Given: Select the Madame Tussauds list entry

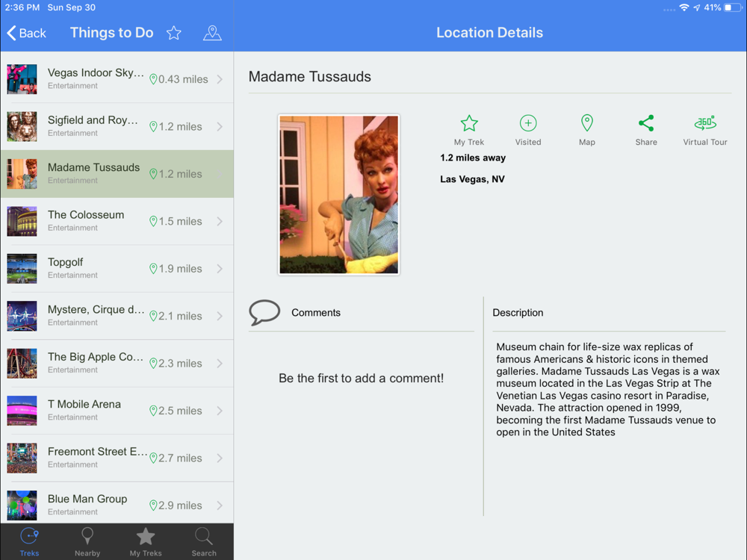Looking at the screenshot, I should pyautogui.click(x=117, y=174).
